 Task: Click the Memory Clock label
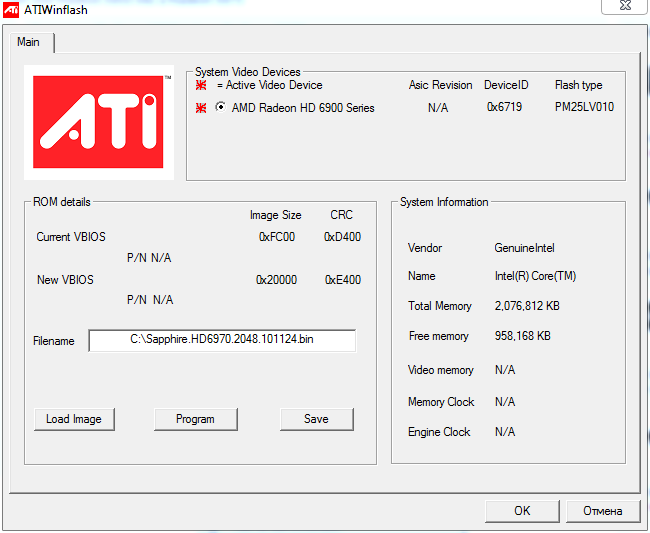(x=441, y=402)
